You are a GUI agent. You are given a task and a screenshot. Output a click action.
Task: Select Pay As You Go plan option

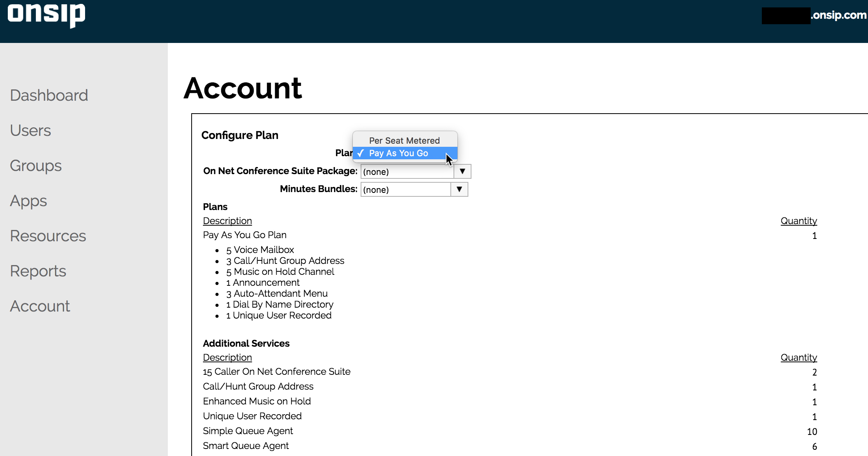pos(405,153)
